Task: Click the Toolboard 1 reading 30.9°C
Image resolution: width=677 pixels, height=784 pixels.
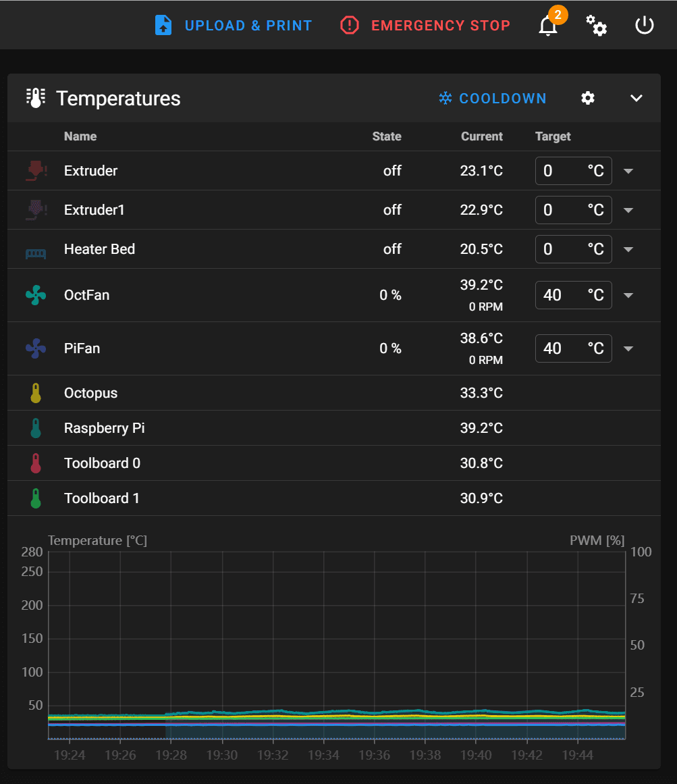Action: click(481, 498)
